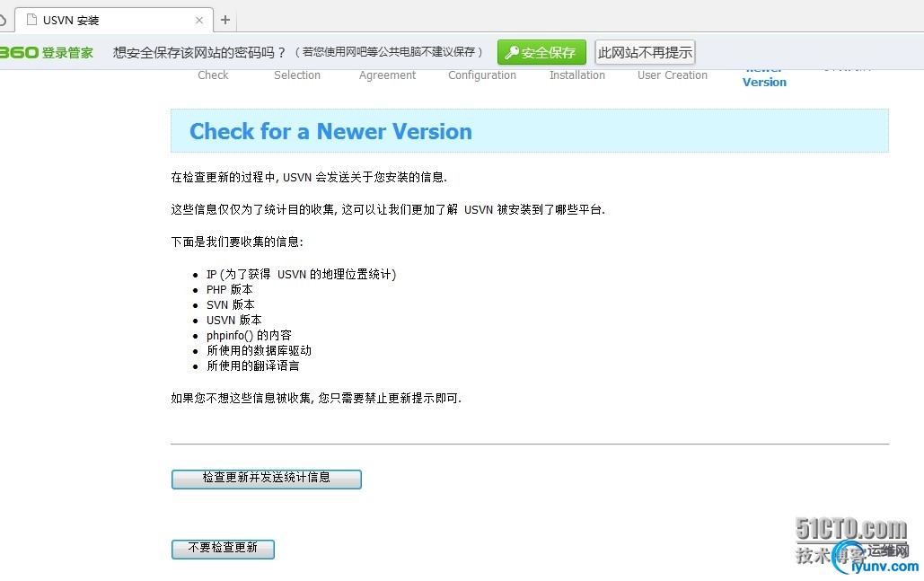Screen dimensions: 924x581
Task: Click the '所使用的数据库驱动' list item
Action: pyautogui.click(x=259, y=350)
